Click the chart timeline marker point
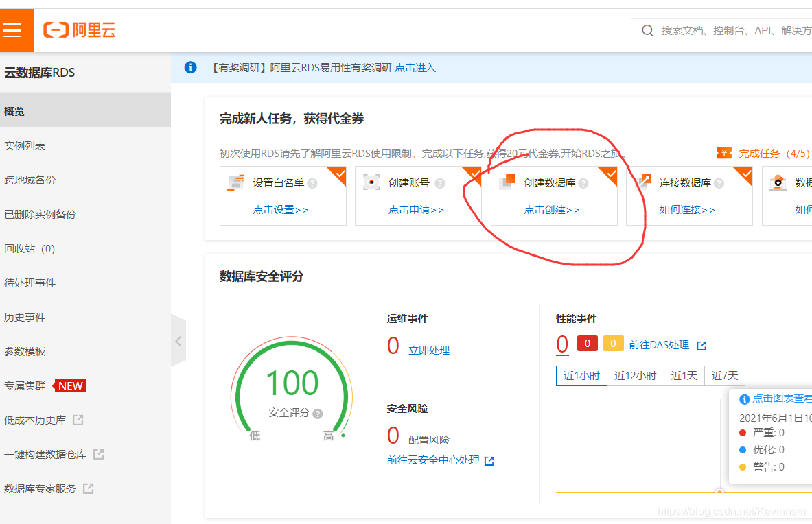This screenshot has width=812, height=524. pos(719,492)
